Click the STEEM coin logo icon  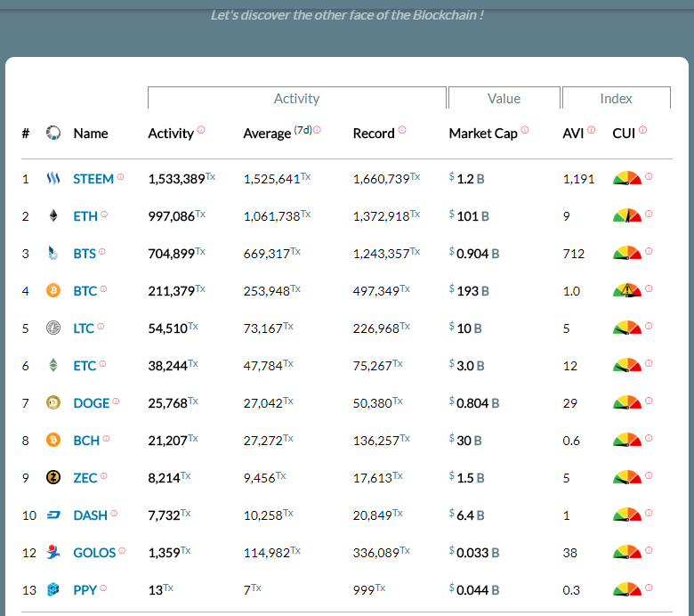pyautogui.click(x=53, y=179)
